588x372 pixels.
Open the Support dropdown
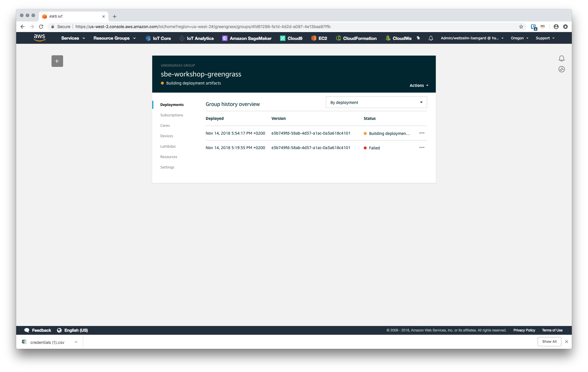pyautogui.click(x=545, y=38)
